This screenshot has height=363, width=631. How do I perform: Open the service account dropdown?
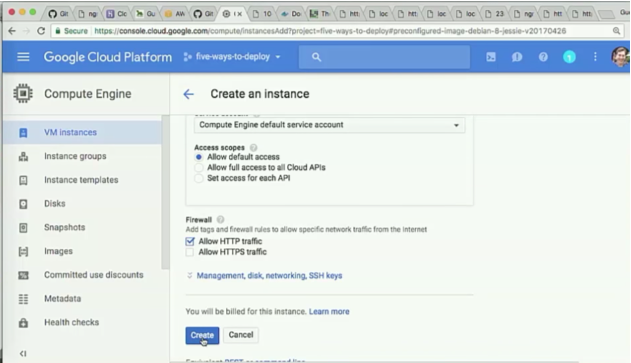pyautogui.click(x=329, y=125)
